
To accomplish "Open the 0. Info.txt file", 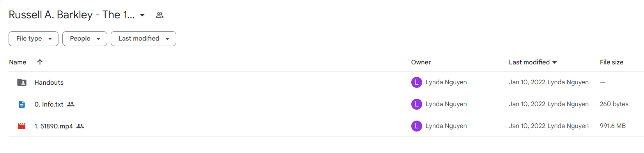I will [49, 104].
